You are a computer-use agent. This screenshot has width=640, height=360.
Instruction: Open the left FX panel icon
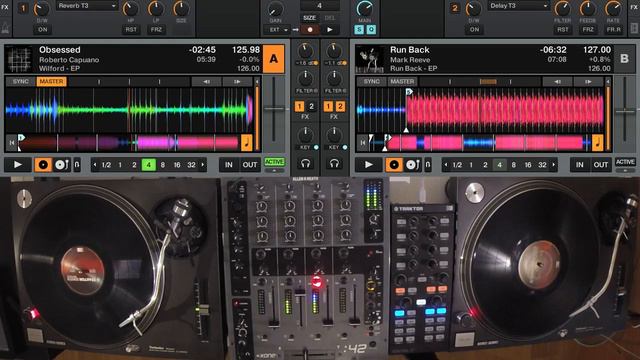pos(5,7)
